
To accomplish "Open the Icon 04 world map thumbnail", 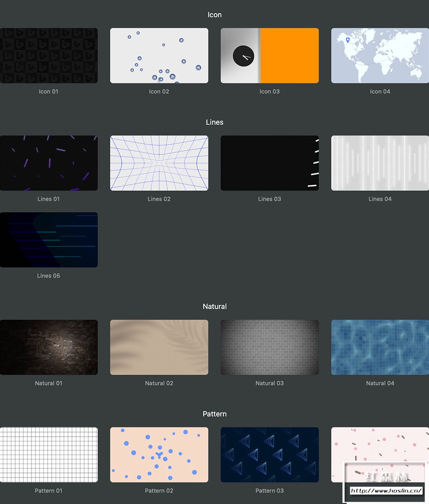I will [x=380, y=55].
